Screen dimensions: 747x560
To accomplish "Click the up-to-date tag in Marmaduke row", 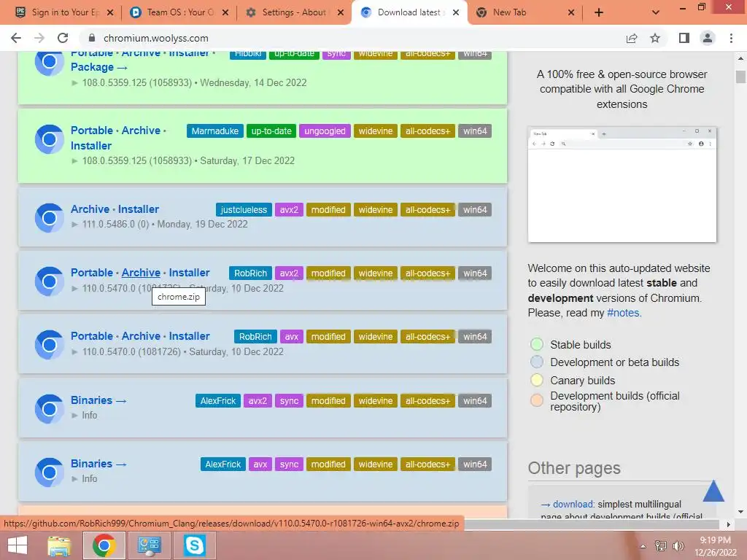I will click(271, 131).
